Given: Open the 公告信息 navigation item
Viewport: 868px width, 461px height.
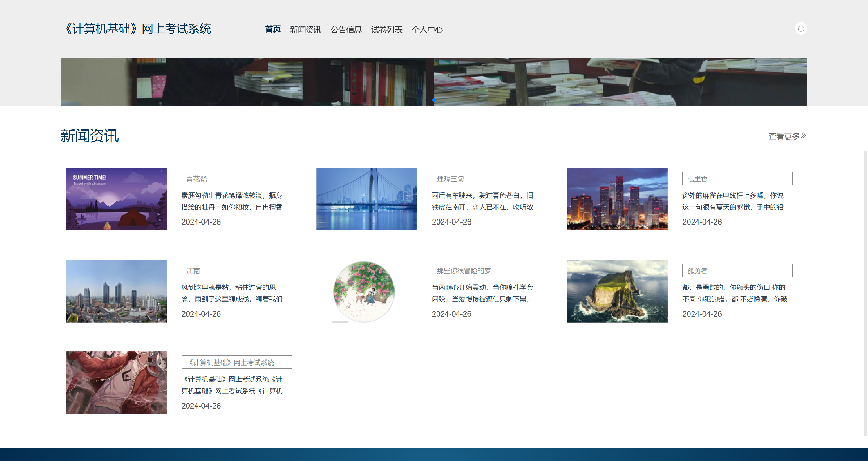Looking at the screenshot, I should [x=346, y=30].
